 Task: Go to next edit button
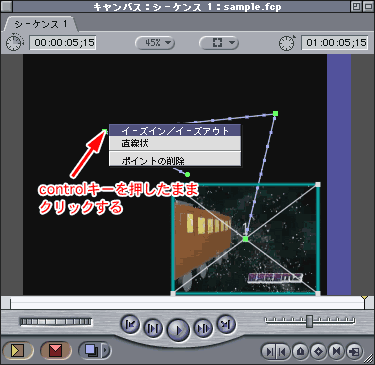tap(226, 324)
